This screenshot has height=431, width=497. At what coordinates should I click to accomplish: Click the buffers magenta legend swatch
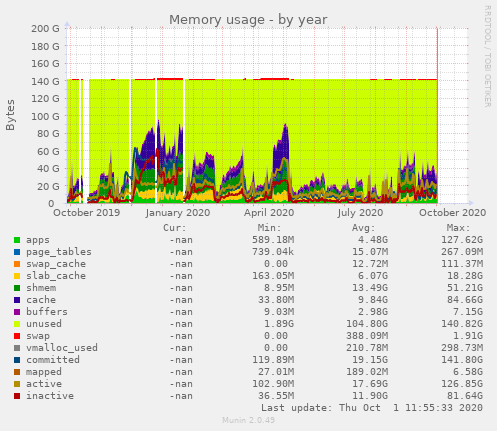pyautogui.click(x=17, y=312)
